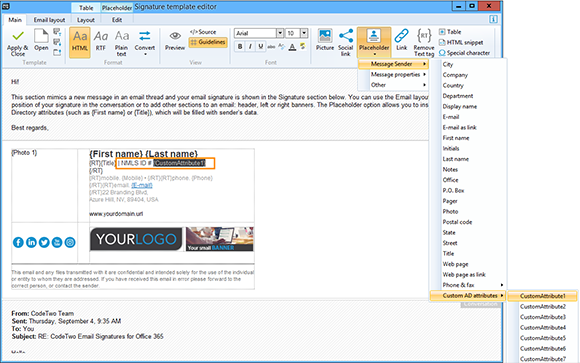
Task: Click the Twitter icon in signature
Action: tap(44, 242)
